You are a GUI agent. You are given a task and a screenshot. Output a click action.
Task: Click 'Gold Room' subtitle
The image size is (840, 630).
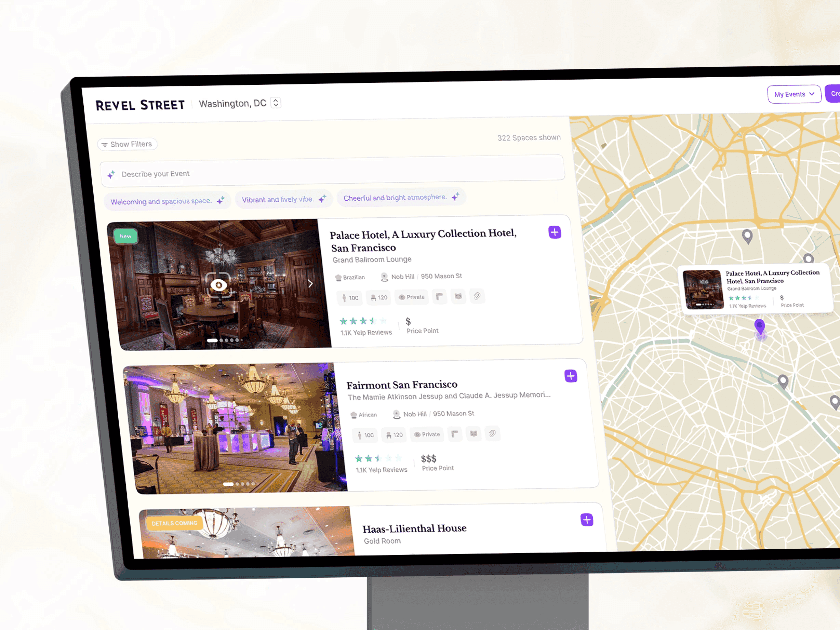click(x=382, y=541)
